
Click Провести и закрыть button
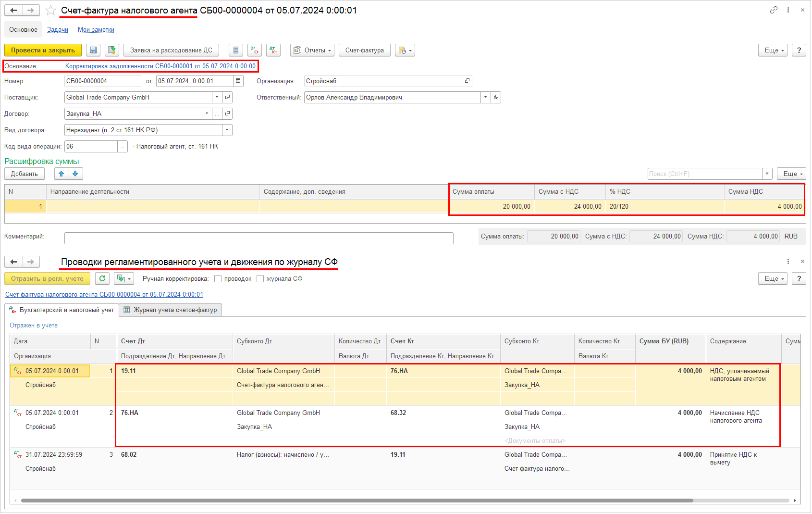(x=43, y=50)
